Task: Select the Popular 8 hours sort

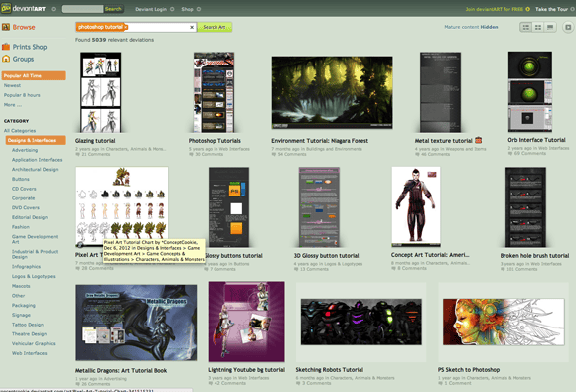Action: click(x=22, y=95)
